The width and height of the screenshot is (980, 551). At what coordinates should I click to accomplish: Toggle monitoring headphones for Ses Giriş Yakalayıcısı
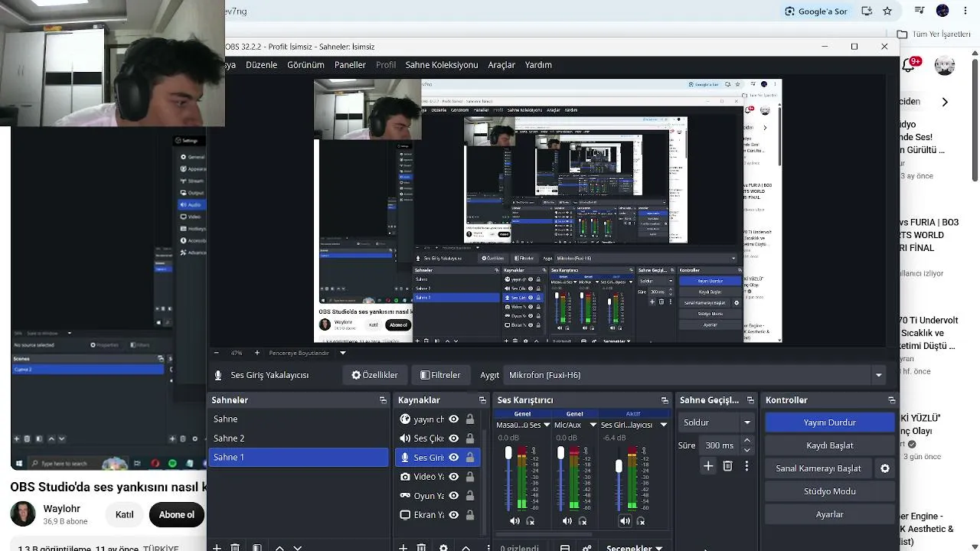pyautogui.click(x=641, y=521)
